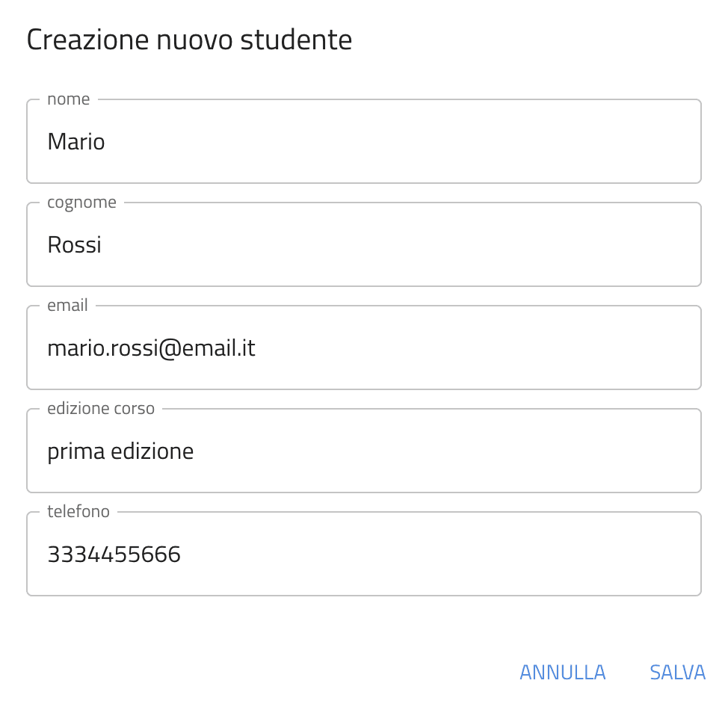Click the "cognome" field label
This screenshot has width=728, height=704.
(81, 203)
